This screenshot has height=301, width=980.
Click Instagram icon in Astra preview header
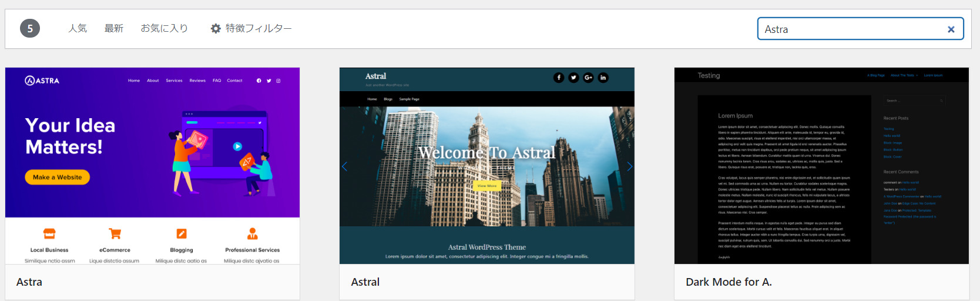278,81
